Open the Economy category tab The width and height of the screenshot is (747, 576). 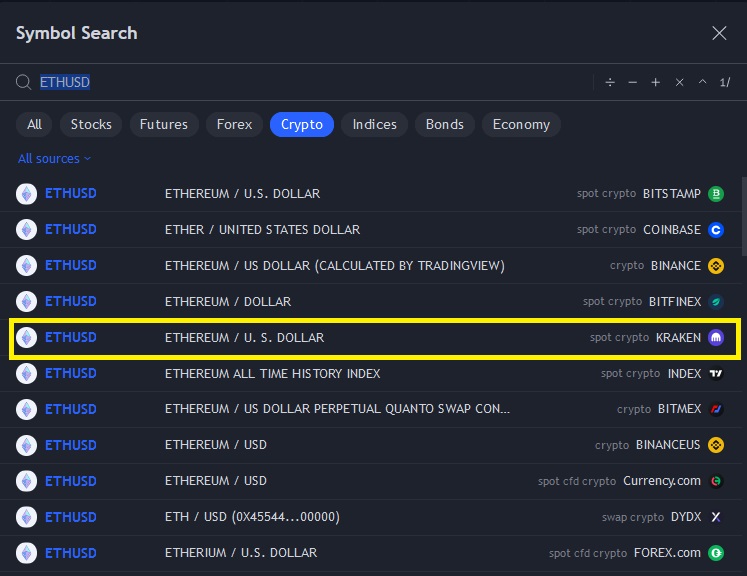point(521,124)
